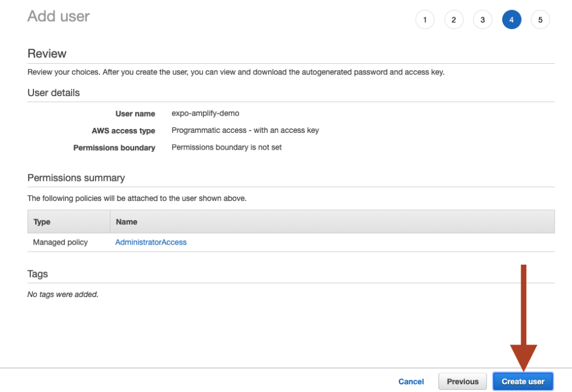
Task: Go to wizard step 1
Action: click(x=425, y=20)
